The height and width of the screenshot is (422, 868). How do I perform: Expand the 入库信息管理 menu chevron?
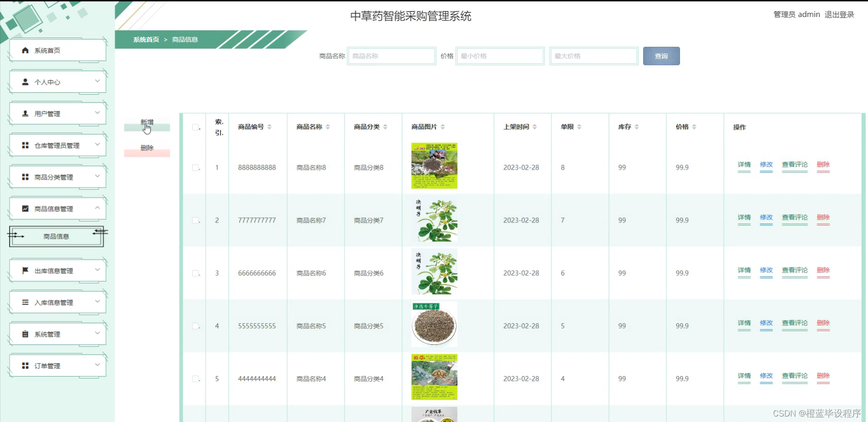click(97, 301)
